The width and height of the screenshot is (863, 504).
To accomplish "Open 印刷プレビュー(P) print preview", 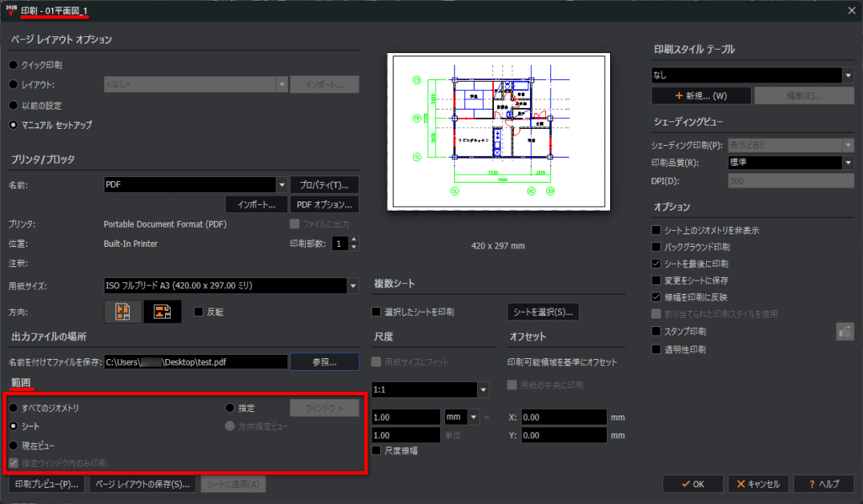I will point(47,484).
